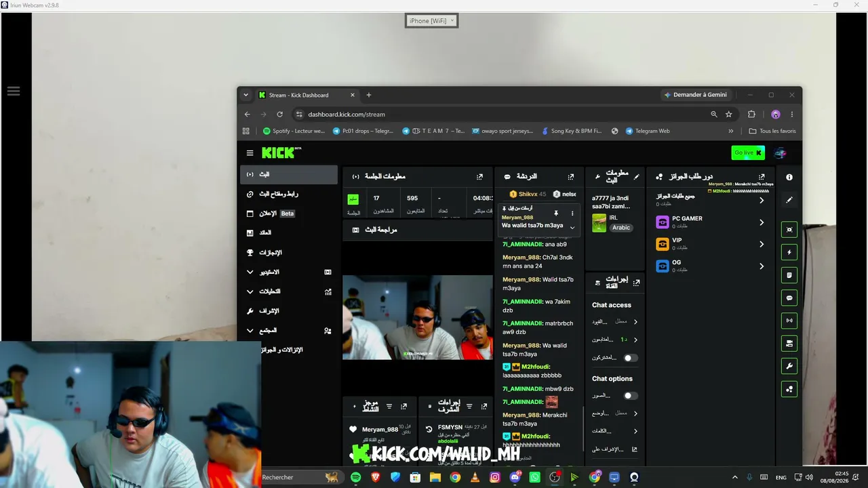Toggle the subscribers-only chat switch

point(631,358)
